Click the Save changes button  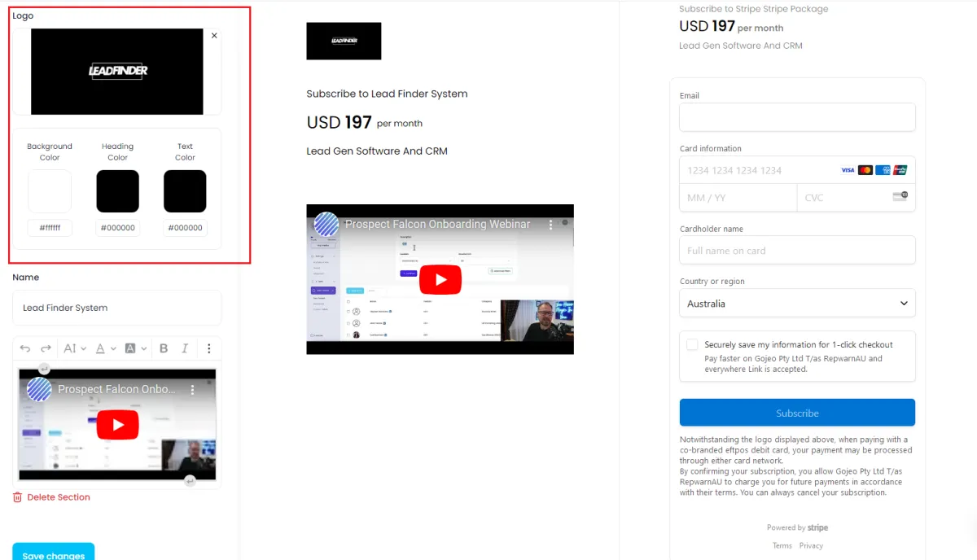pos(54,552)
